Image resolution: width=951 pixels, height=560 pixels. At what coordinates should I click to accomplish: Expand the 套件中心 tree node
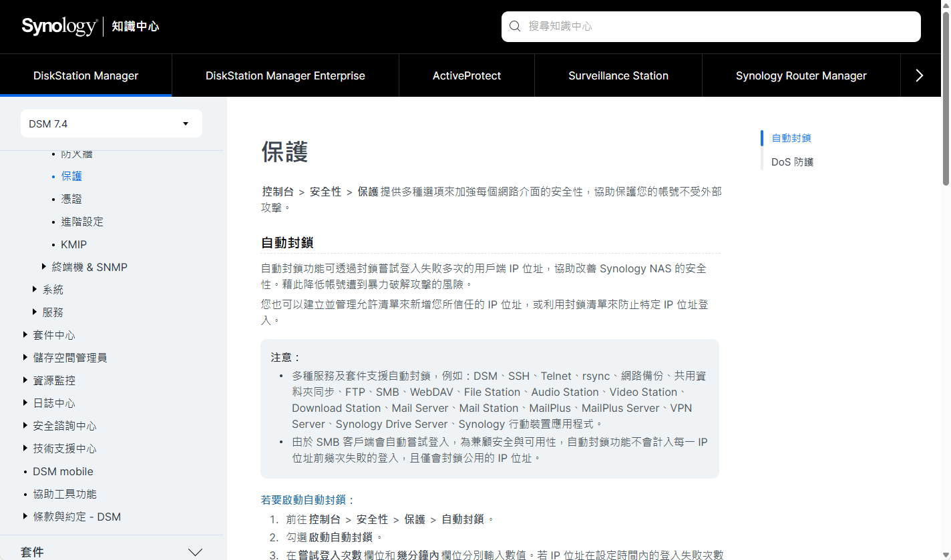point(25,334)
